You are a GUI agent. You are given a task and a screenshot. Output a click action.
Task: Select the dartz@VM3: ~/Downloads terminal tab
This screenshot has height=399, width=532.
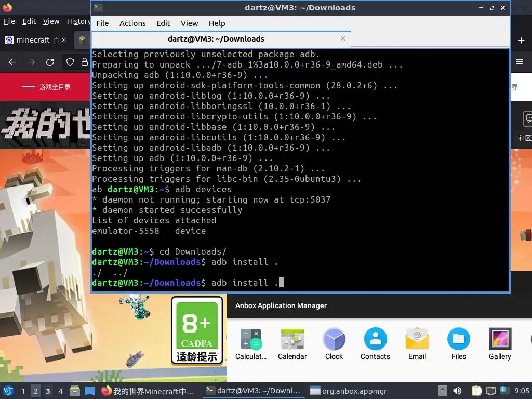click(221, 39)
